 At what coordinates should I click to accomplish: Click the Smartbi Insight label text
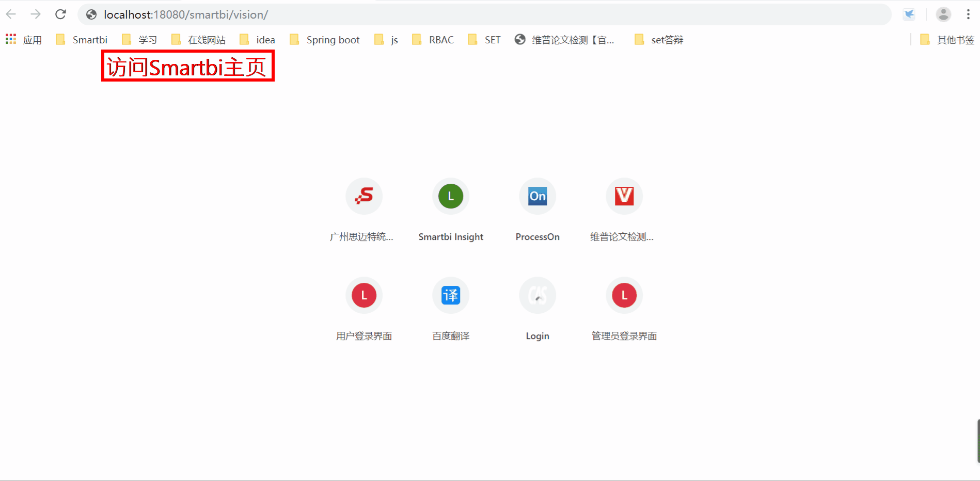(x=451, y=237)
